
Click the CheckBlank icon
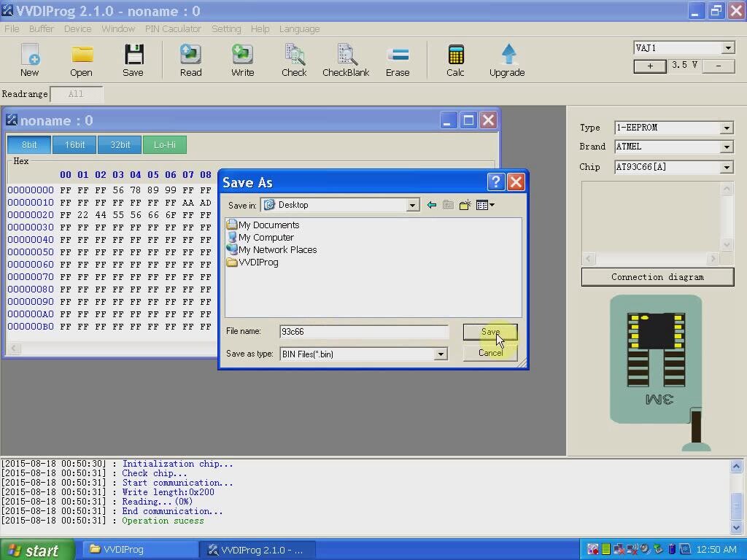click(x=346, y=58)
